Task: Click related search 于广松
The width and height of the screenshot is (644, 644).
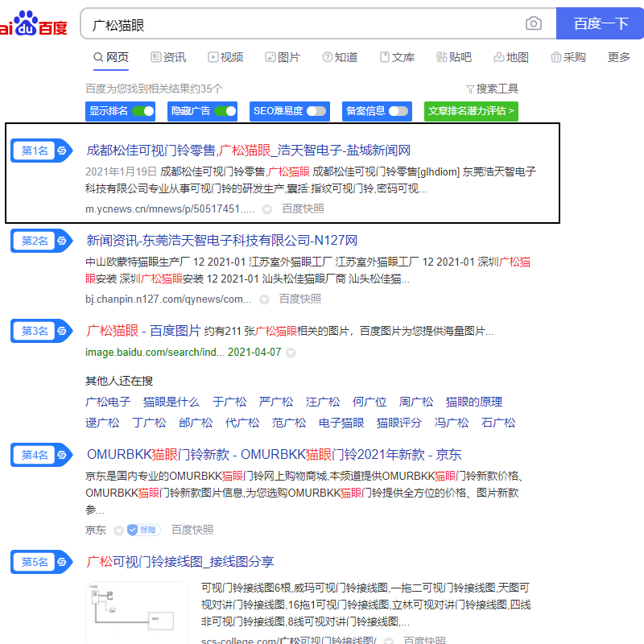Action: [x=229, y=402]
